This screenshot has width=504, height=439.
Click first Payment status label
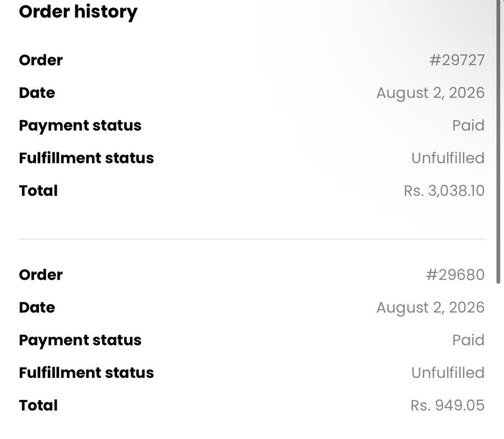[x=80, y=126]
